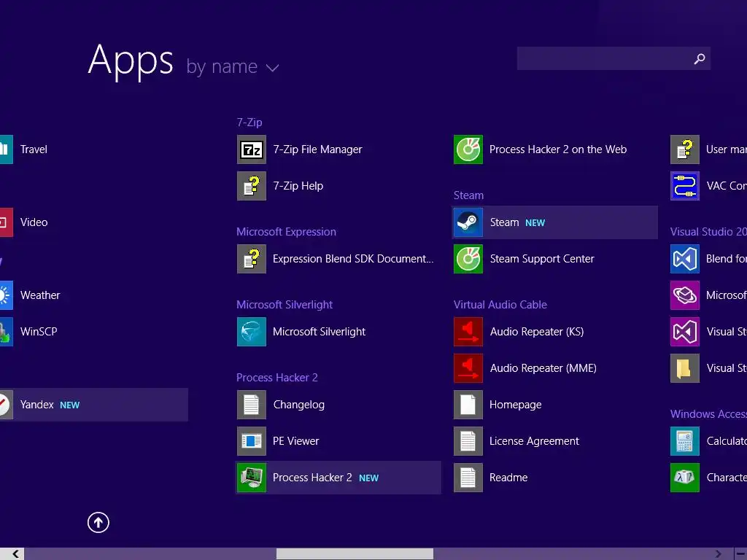
Task: Click the scrollbar right arrow
Action: coord(719,554)
